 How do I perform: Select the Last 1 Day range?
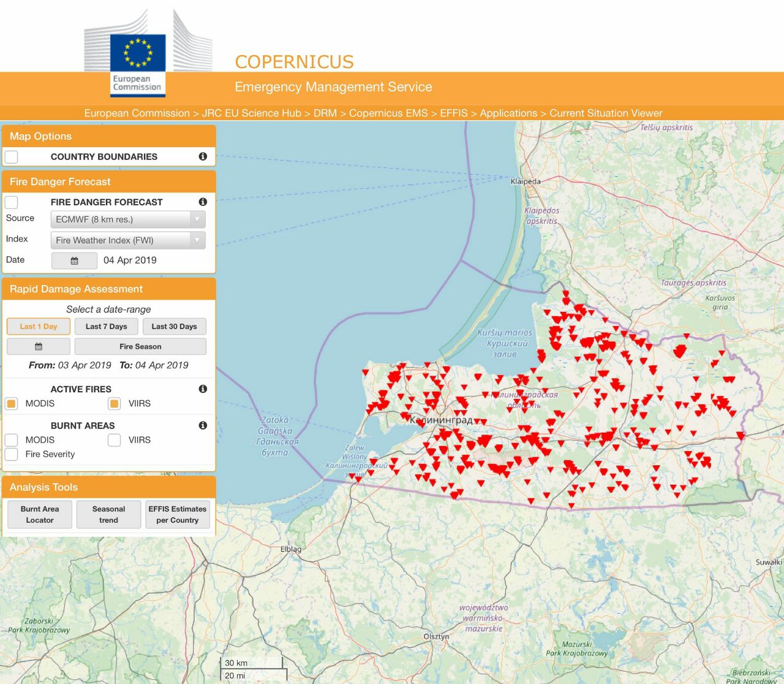(39, 327)
